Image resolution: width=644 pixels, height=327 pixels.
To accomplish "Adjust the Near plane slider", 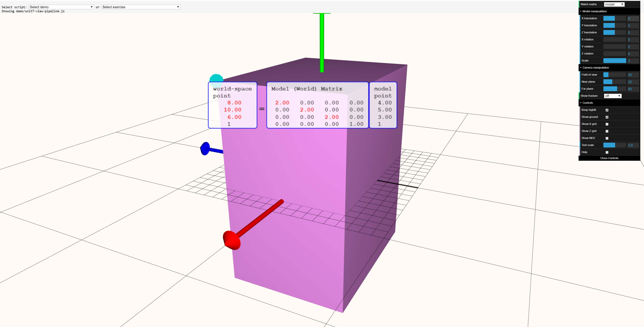I will [614, 82].
